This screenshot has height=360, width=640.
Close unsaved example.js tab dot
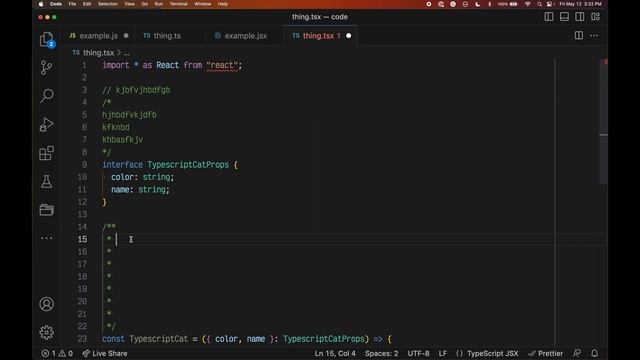(126, 36)
